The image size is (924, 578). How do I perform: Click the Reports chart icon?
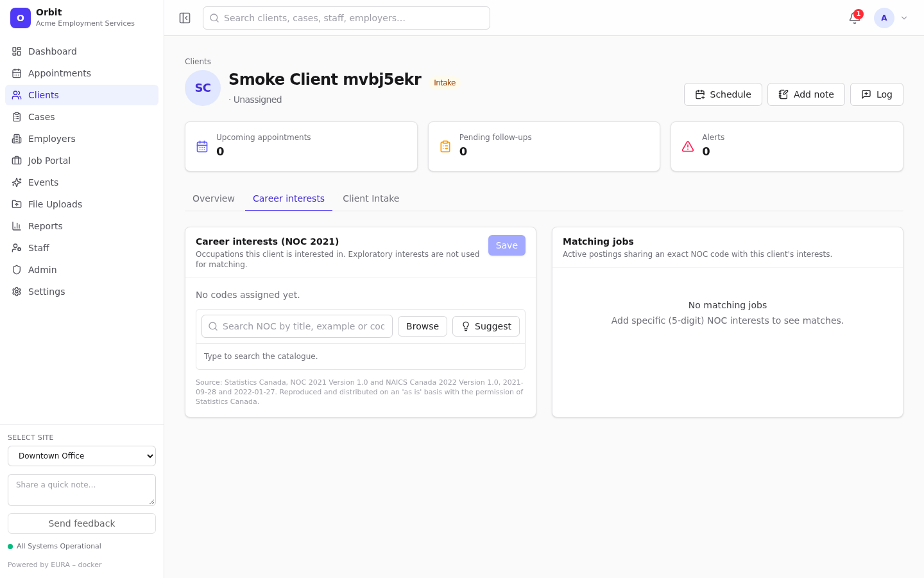coord(17,226)
